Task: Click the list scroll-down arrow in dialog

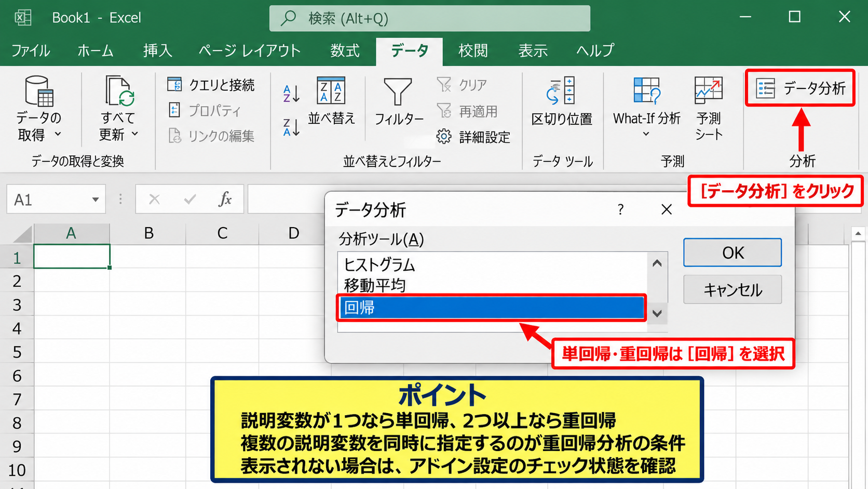Action: click(657, 313)
